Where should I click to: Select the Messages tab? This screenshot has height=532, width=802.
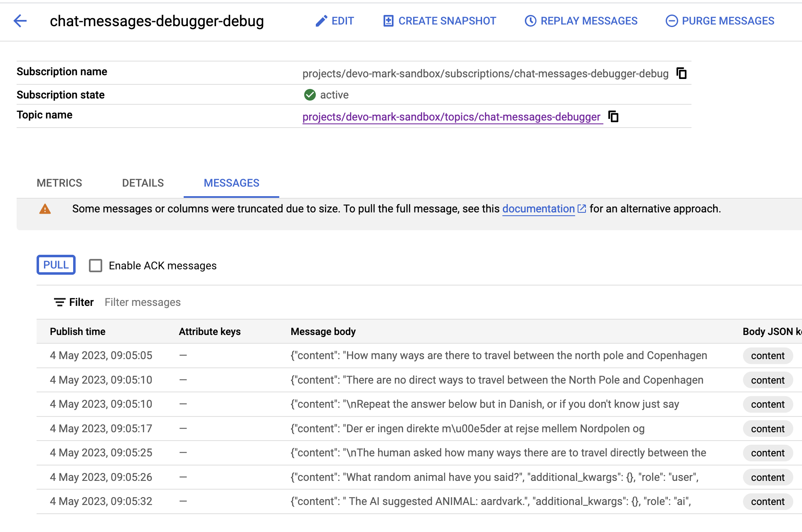point(231,183)
